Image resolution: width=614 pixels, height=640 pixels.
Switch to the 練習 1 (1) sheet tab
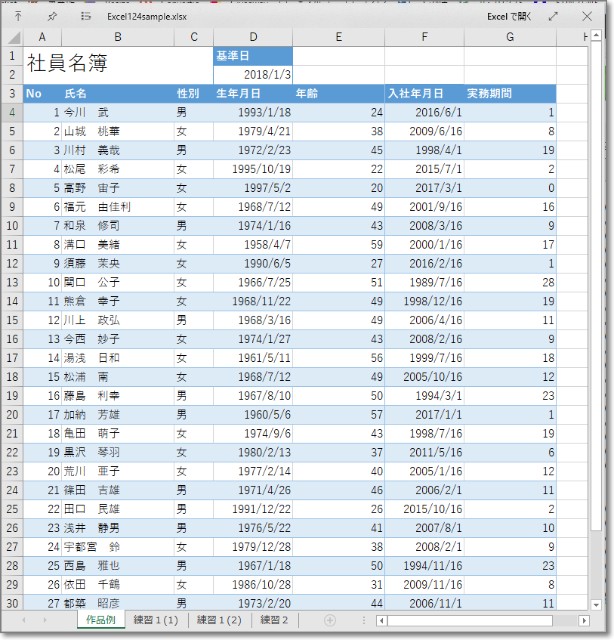[156, 620]
